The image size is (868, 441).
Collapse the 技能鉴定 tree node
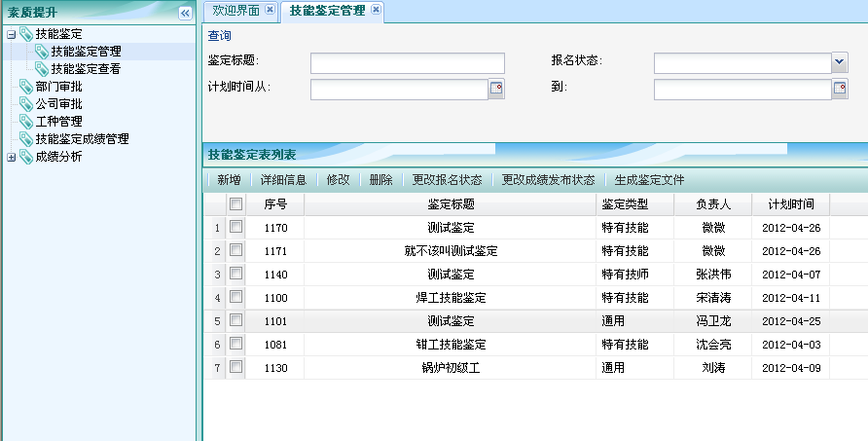pyautogui.click(x=11, y=34)
